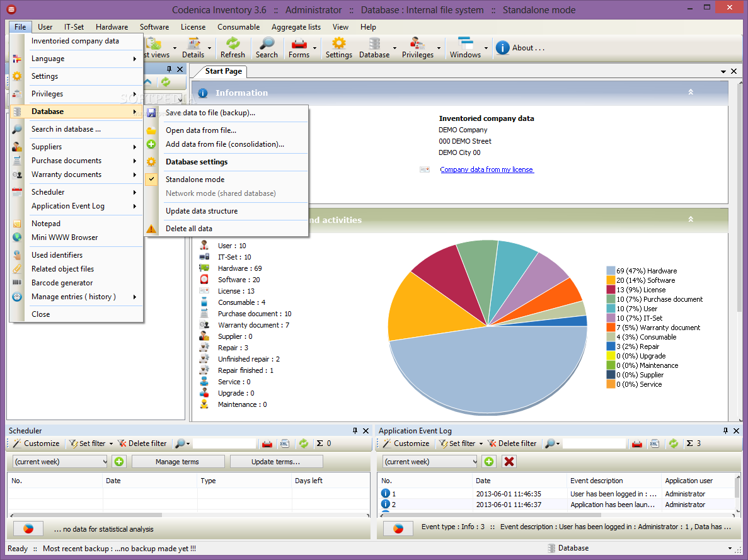Image resolution: width=748 pixels, height=560 pixels.
Task: Open Settings gear in toolbar
Action: [x=338, y=48]
